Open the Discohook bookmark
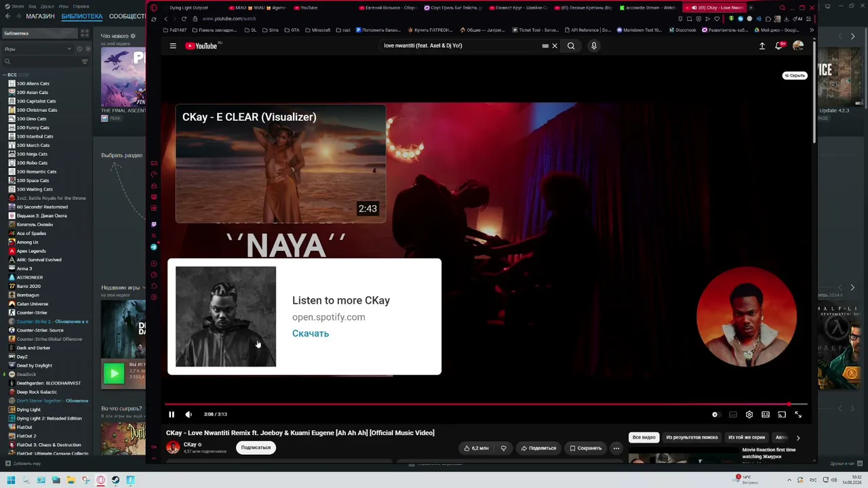The width and height of the screenshot is (868, 488). pyautogui.click(x=682, y=30)
